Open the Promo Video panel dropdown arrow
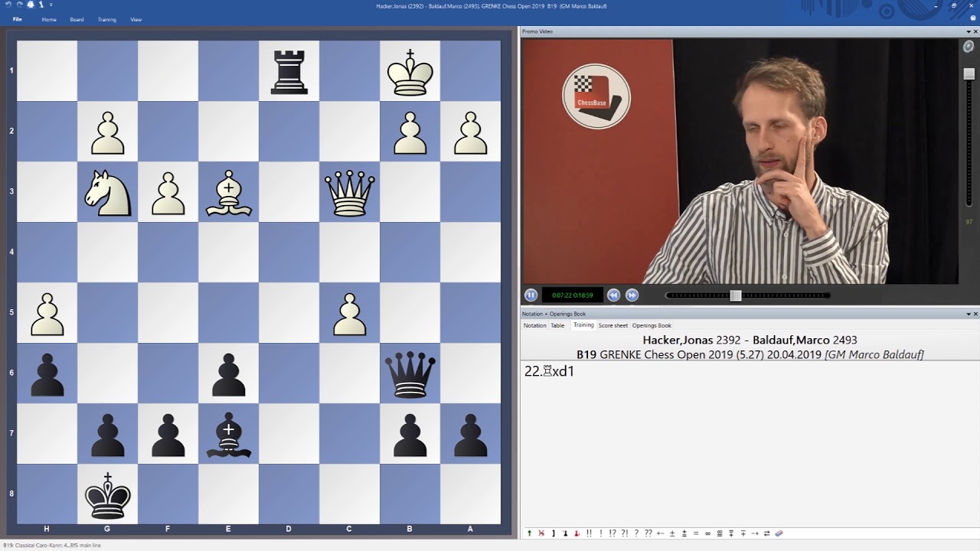This screenshot has height=551, width=980. point(969,31)
